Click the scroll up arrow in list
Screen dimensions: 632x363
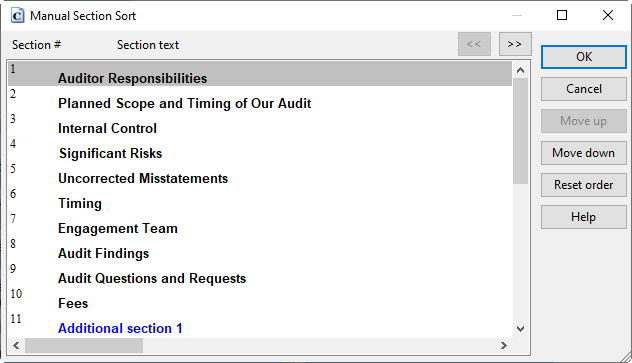(520, 70)
